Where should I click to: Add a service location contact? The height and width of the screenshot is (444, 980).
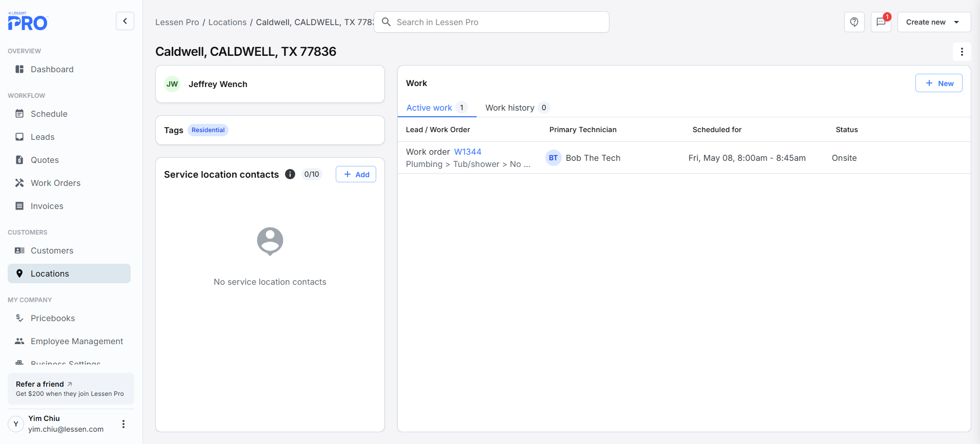tap(356, 174)
